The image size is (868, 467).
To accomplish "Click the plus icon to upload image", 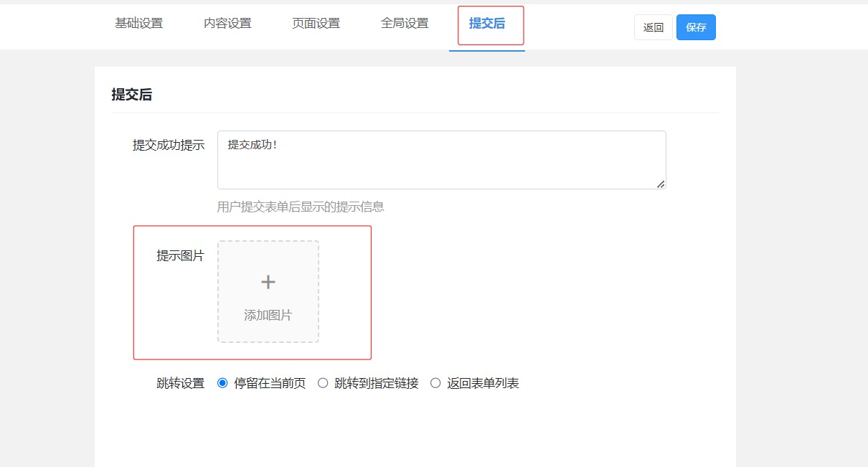I will [268, 283].
